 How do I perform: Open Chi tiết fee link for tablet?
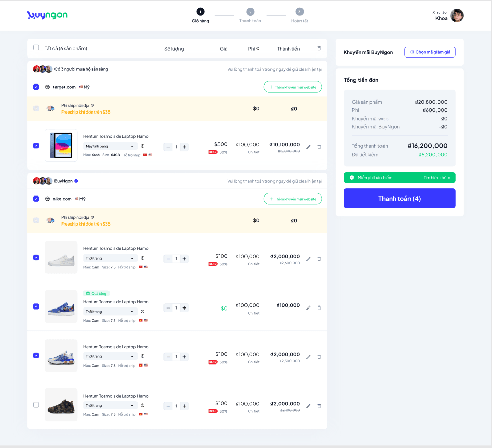[x=254, y=152]
